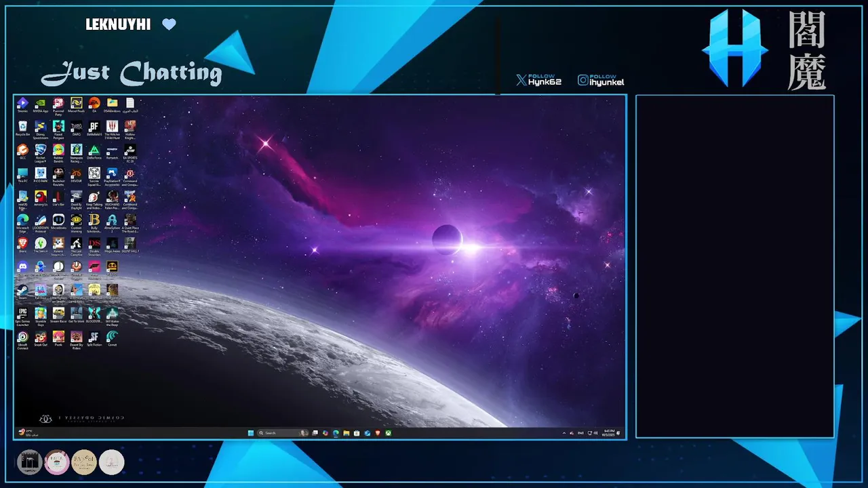Open Brave from the taskbar

tap(378, 432)
